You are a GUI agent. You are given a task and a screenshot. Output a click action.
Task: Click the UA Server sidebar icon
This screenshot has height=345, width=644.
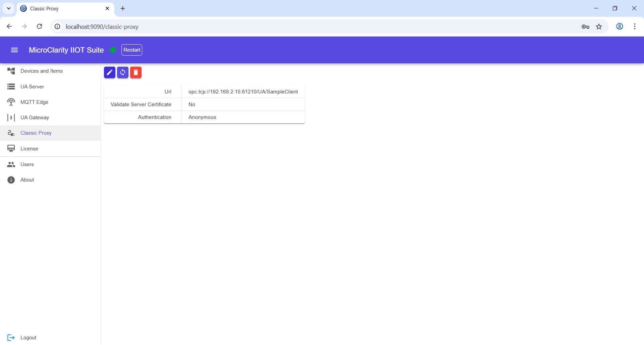(11, 86)
